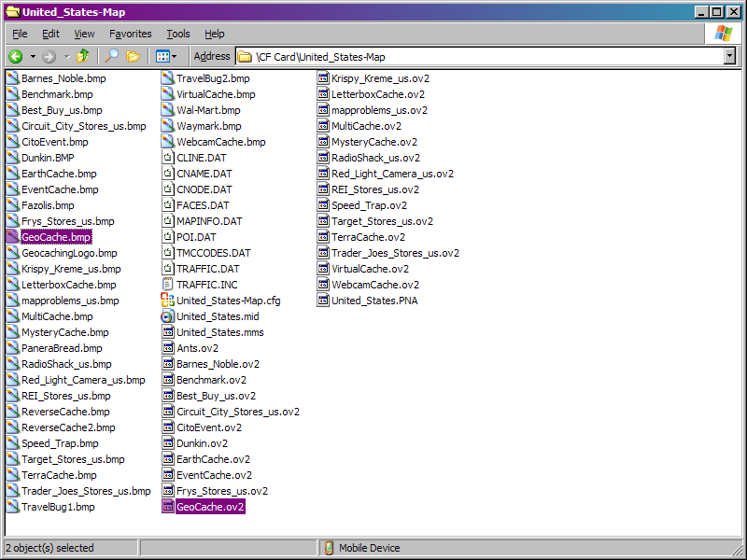Select the file named Waymark.bmp
Image resolution: width=747 pixels, height=560 pixels.
pyautogui.click(x=209, y=126)
